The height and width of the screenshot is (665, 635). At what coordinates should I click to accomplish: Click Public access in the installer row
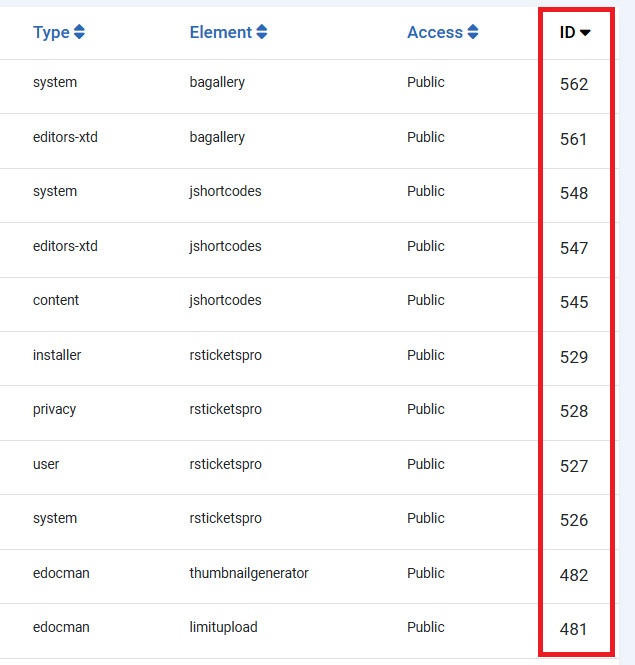(x=426, y=355)
